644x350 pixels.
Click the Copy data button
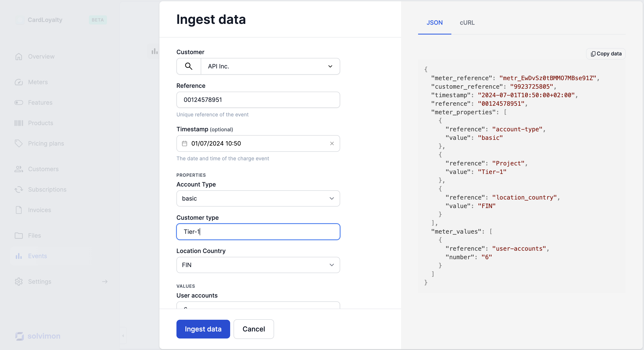tap(606, 54)
